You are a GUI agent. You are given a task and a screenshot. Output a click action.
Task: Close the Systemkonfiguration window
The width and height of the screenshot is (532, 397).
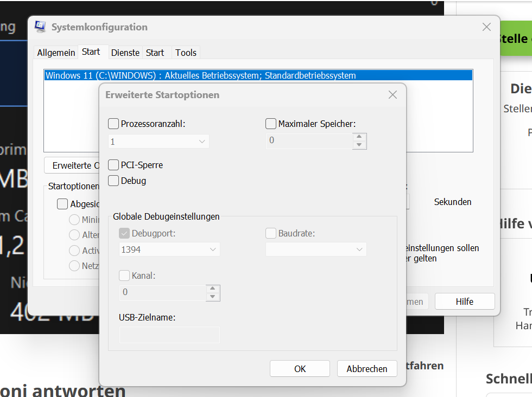pyautogui.click(x=486, y=27)
